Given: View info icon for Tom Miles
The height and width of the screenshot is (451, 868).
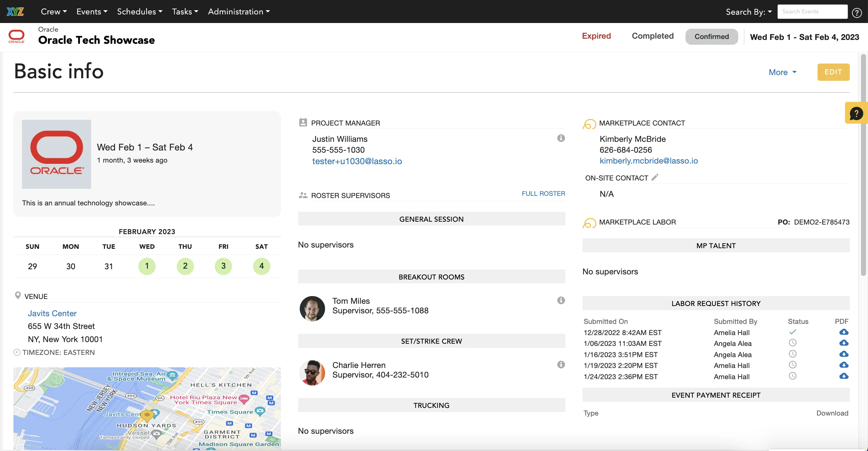Looking at the screenshot, I should 561,300.
